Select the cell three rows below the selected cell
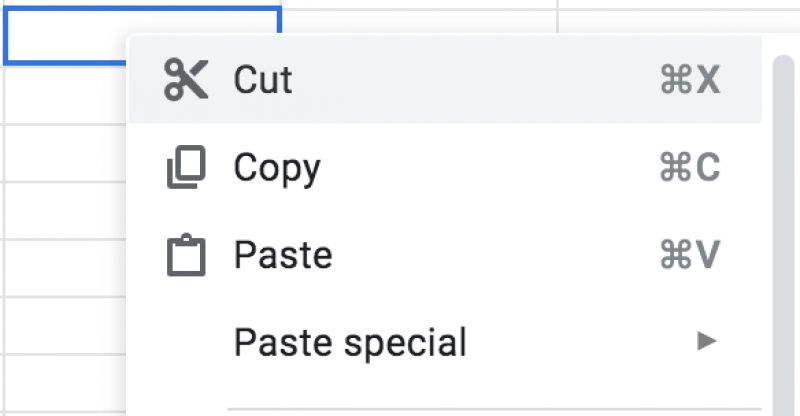 point(62,211)
